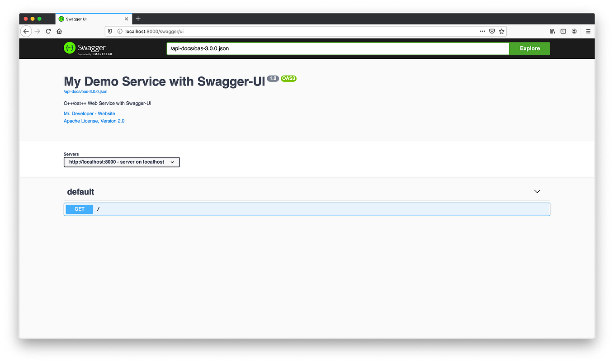Expand the GET / endpoint row

307,209
